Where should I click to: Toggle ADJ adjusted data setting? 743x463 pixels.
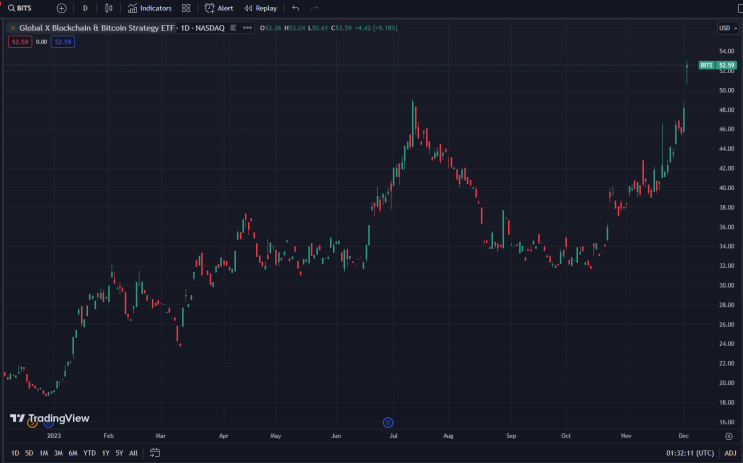click(x=730, y=453)
